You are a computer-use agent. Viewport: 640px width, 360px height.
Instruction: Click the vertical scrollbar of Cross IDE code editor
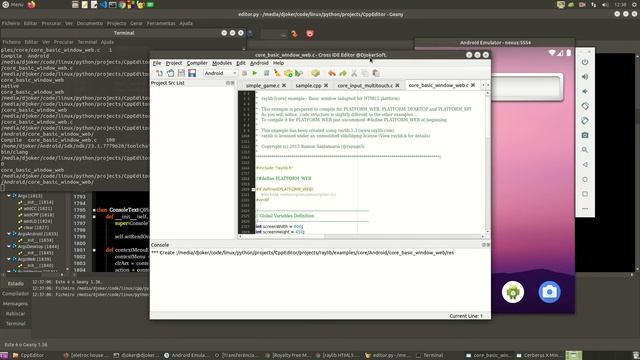(x=487, y=162)
